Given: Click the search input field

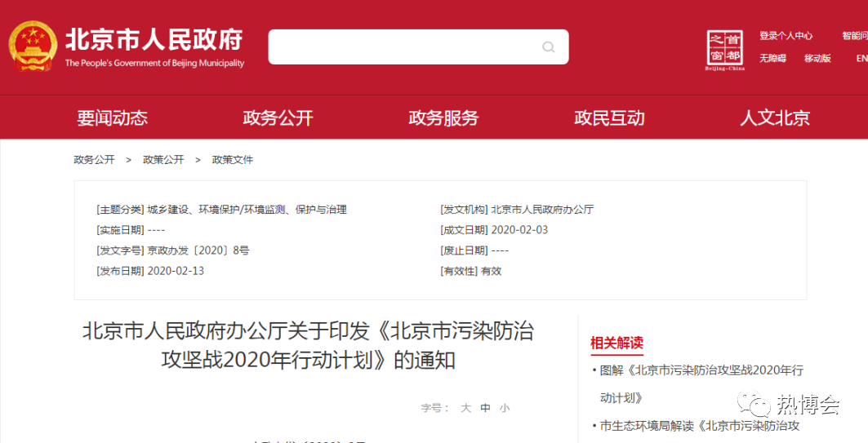Looking at the screenshot, I should point(419,47).
